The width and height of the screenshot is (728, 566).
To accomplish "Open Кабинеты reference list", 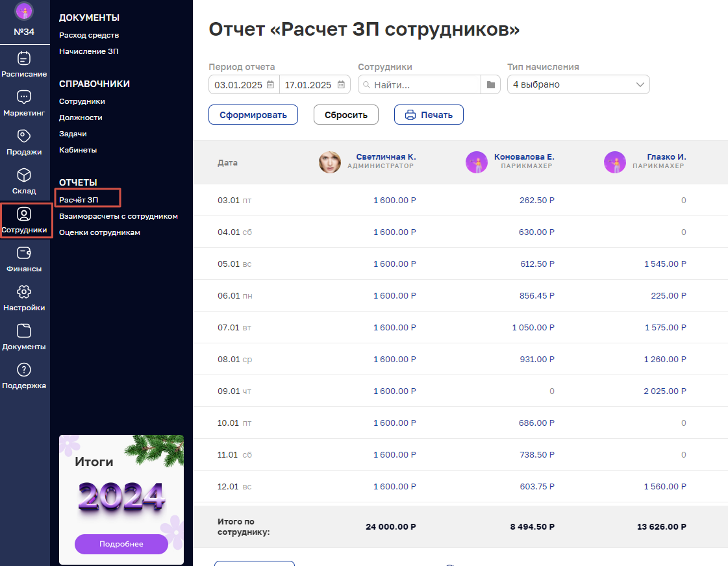I will [78, 151].
